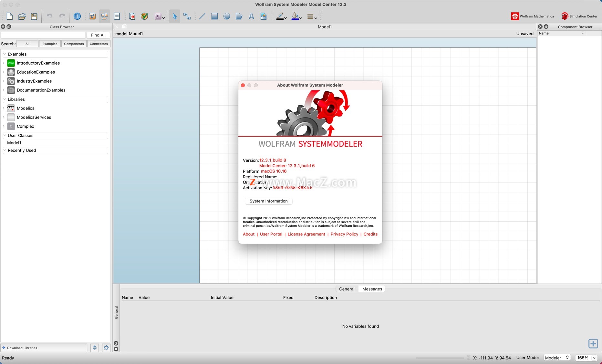Open line style menu icon

click(310, 16)
